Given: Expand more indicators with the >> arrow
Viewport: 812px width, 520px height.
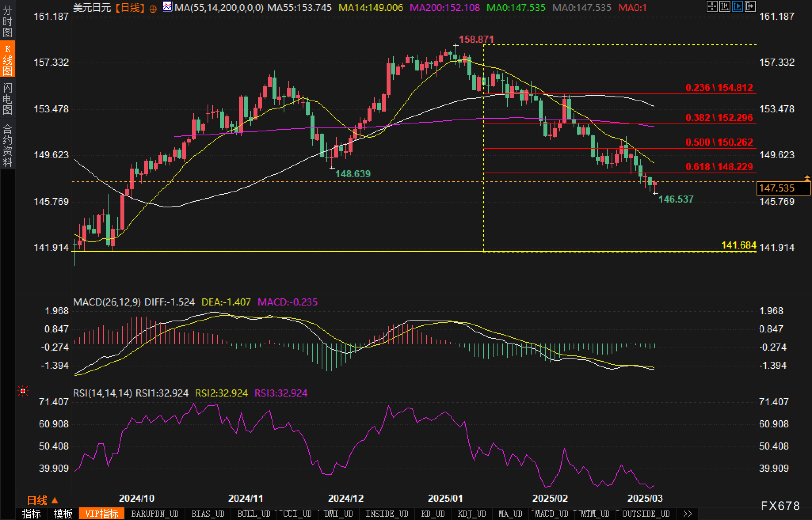Looking at the screenshot, I should click(688, 514).
